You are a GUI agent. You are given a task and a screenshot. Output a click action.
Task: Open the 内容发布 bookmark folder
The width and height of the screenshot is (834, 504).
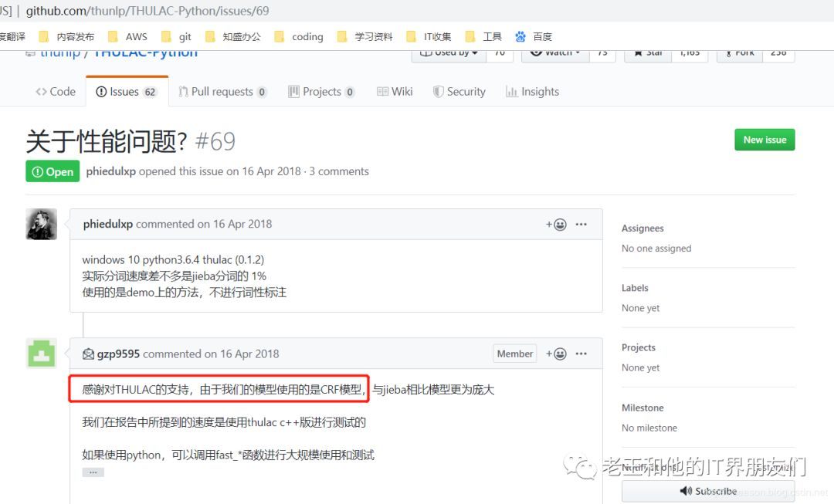tap(67, 37)
